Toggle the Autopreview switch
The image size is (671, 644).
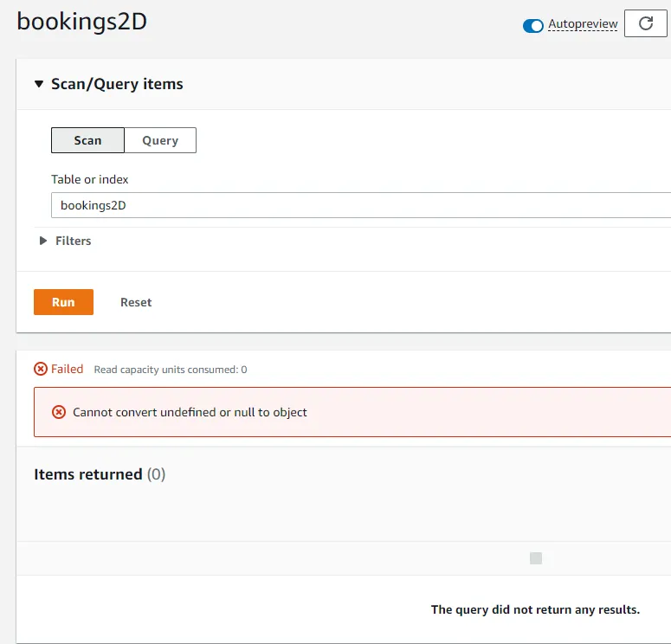[x=532, y=25]
